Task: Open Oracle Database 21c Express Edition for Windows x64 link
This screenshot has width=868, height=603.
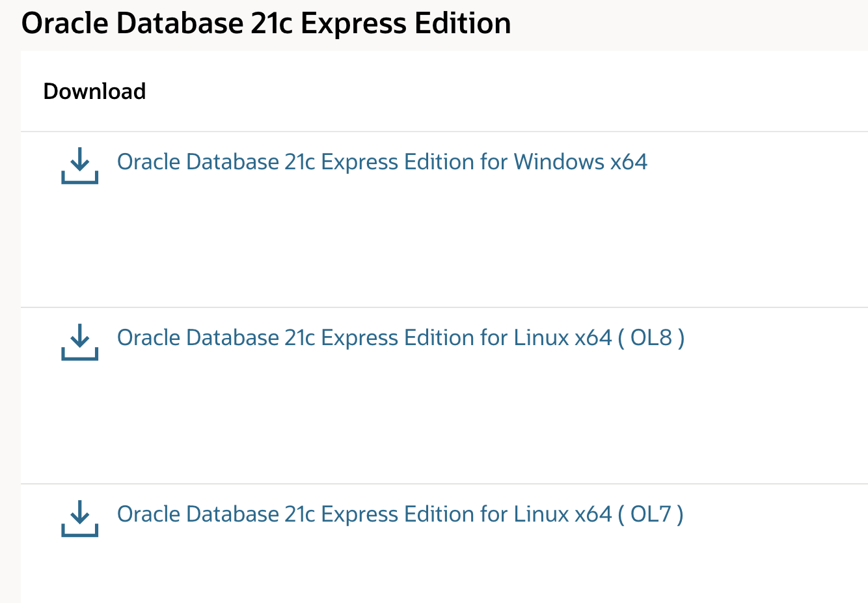Action: click(382, 161)
